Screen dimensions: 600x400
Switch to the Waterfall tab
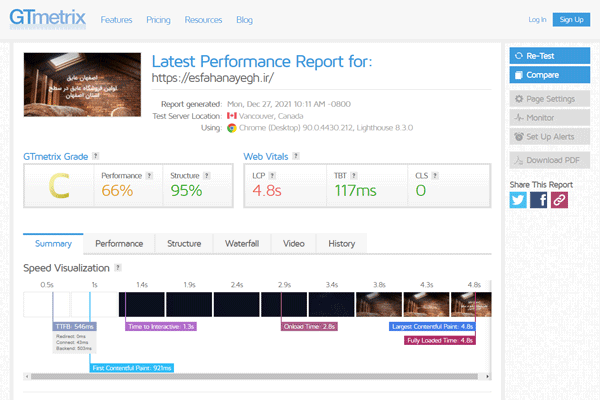tap(241, 243)
